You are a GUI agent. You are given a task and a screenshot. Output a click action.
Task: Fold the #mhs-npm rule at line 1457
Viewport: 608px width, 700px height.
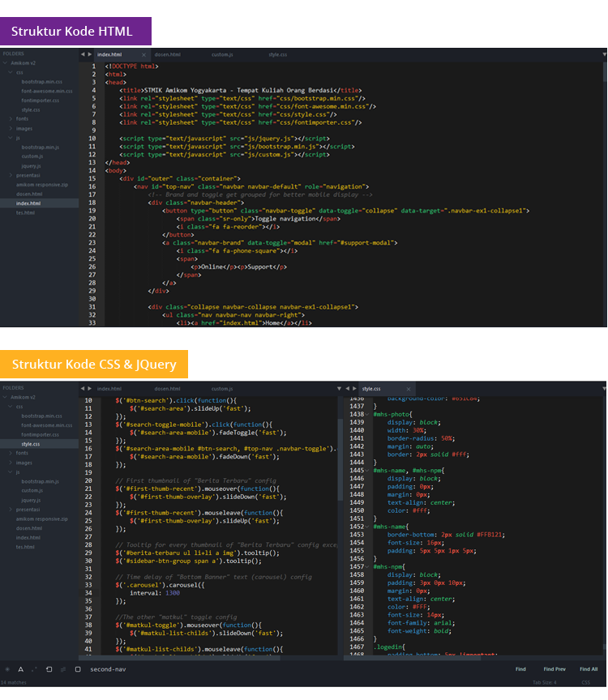[367, 567]
